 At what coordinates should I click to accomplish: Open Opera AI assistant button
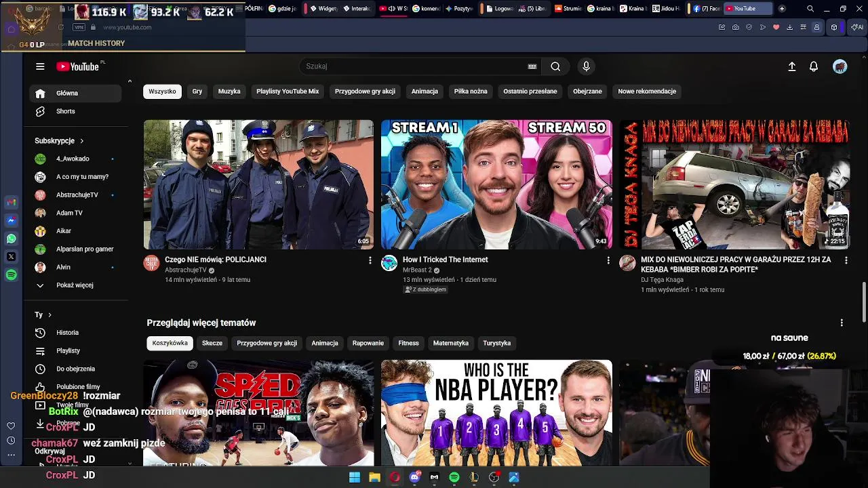pyautogui.click(x=858, y=27)
